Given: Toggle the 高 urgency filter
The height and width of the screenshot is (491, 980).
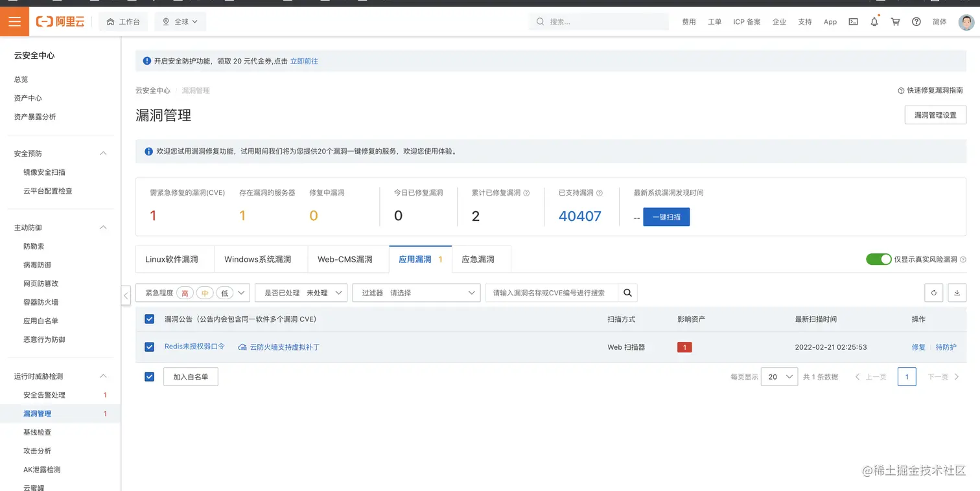Looking at the screenshot, I should tap(185, 293).
